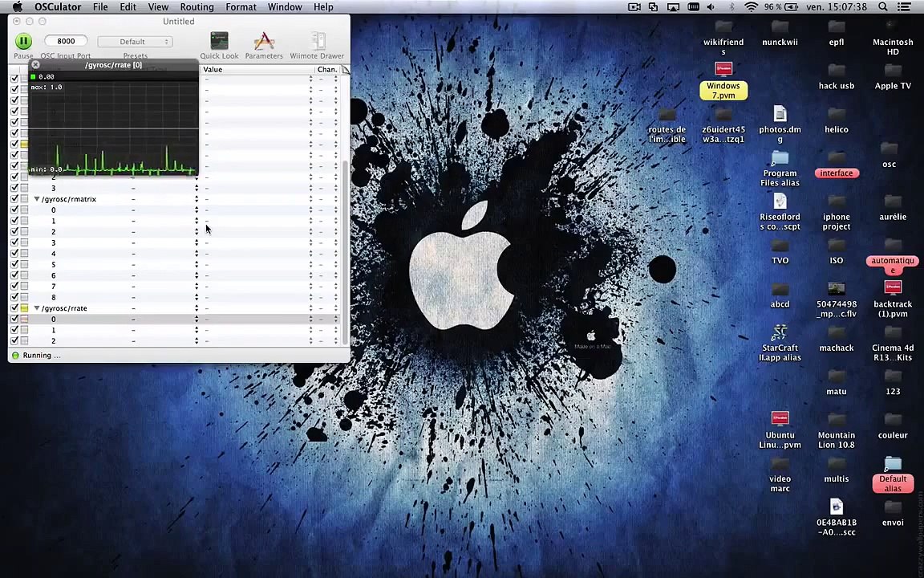Screen dimensions: 924x578
Task: Open the Parameters toolbar icon
Action: coord(264,41)
